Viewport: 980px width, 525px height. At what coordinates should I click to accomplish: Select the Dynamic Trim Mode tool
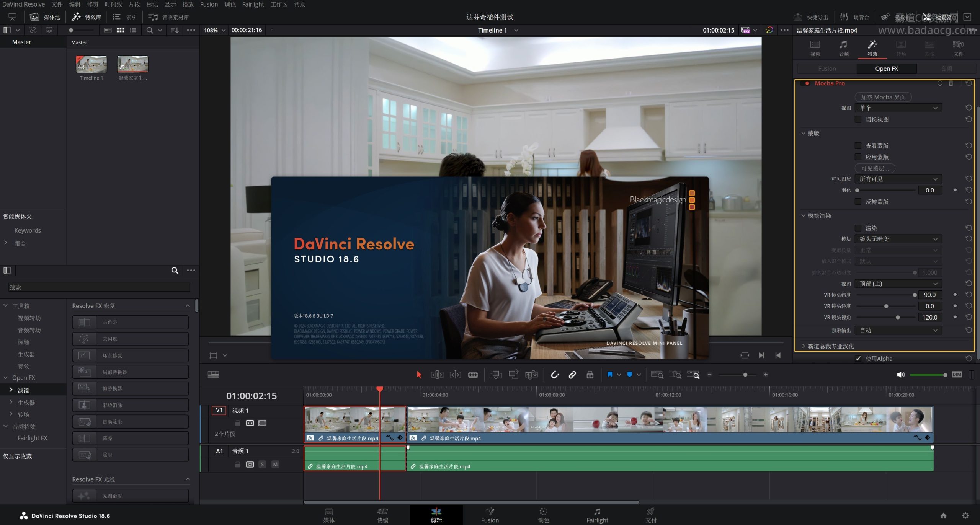tap(455, 375)
